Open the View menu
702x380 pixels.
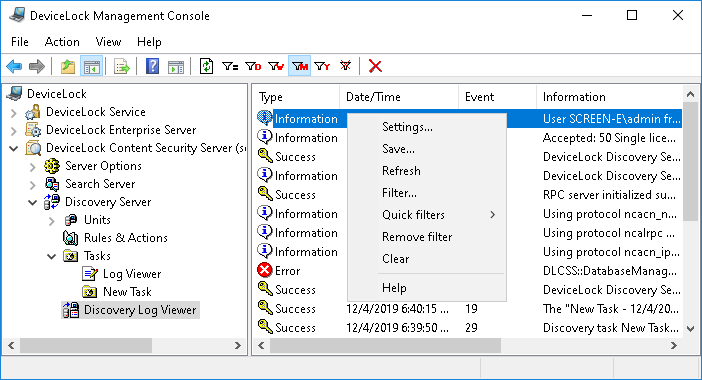tap(108, 42)
